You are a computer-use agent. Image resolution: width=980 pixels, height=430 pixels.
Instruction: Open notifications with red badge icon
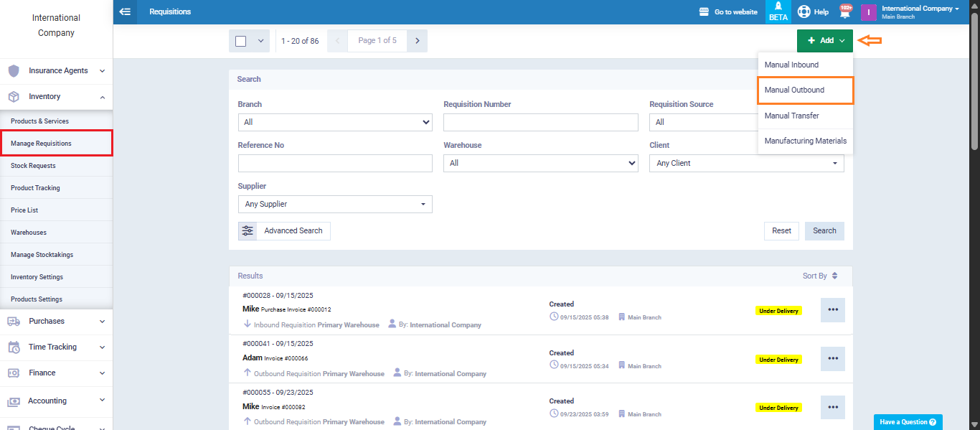[x=846, y=12]
